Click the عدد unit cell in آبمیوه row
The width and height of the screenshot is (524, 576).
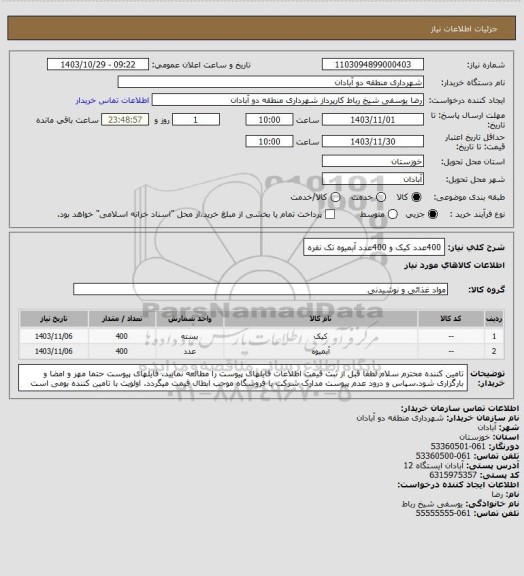coord(190,351)
